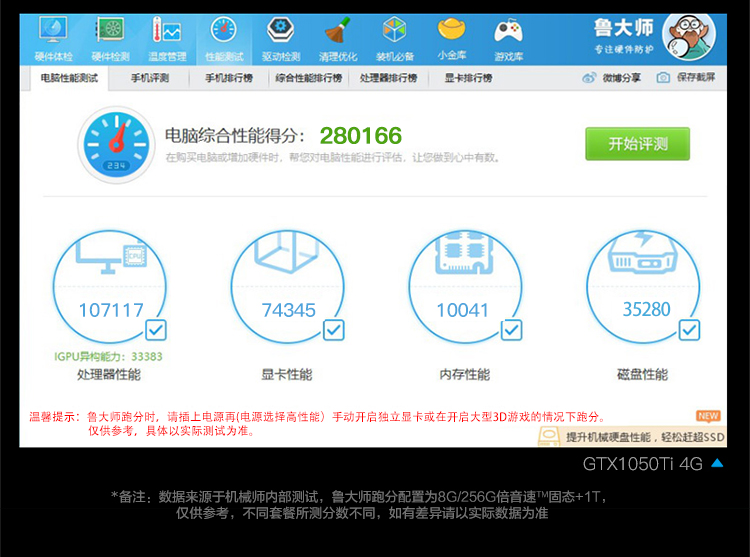Open 提升机械硬盘性能 promo banner

(x=632, y=437)
